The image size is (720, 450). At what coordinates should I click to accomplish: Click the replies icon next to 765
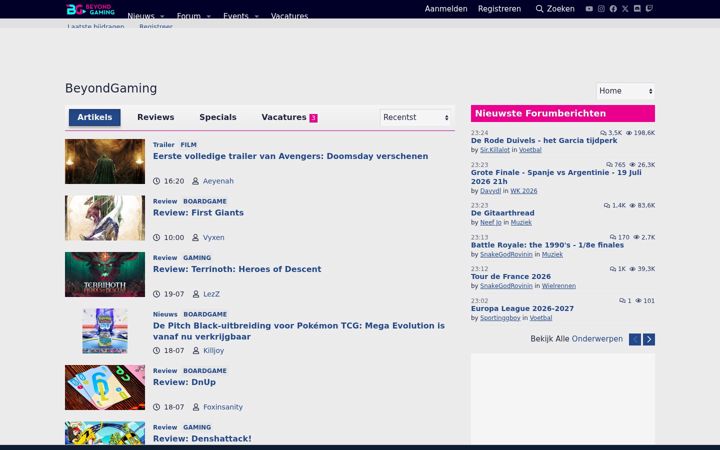click(609, 164)
